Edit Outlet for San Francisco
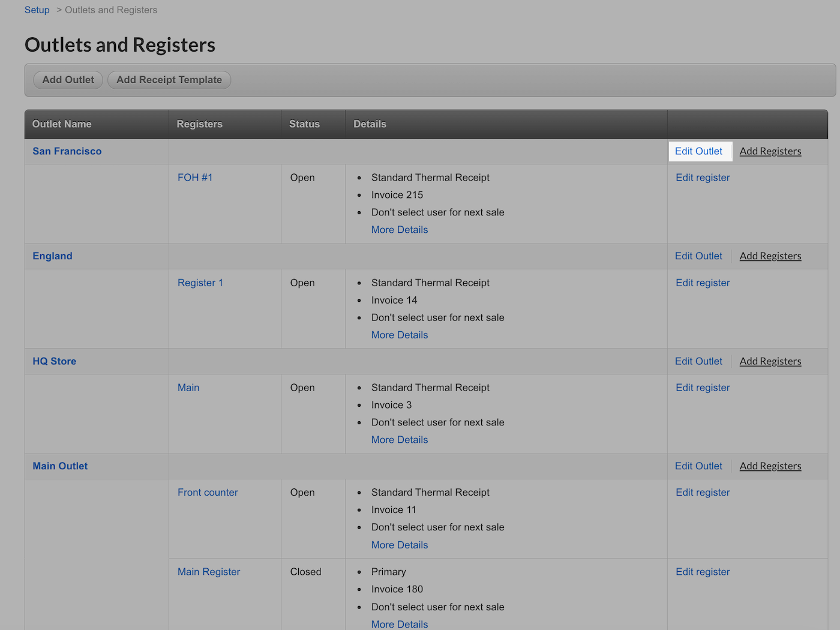This screenshot has height=630, width=840. (698, 151)
